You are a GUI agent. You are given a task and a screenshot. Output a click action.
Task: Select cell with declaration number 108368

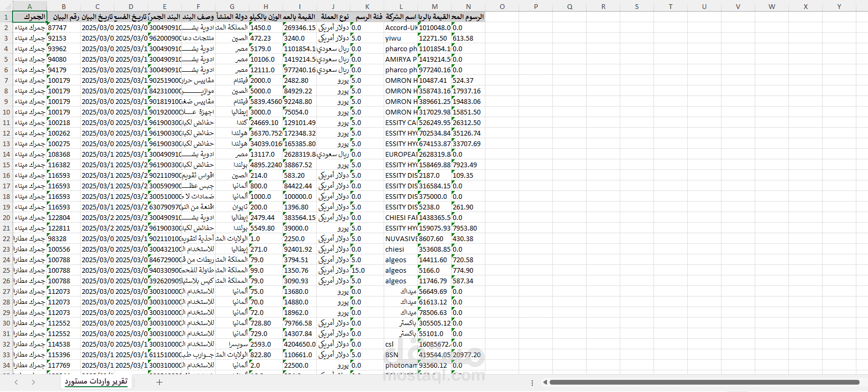tap(64, 154)
